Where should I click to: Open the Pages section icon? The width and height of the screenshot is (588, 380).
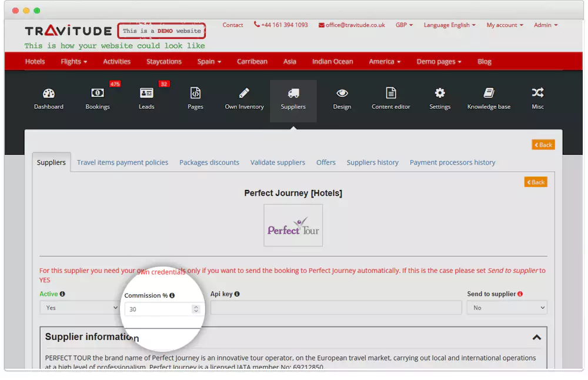point(195,98)
